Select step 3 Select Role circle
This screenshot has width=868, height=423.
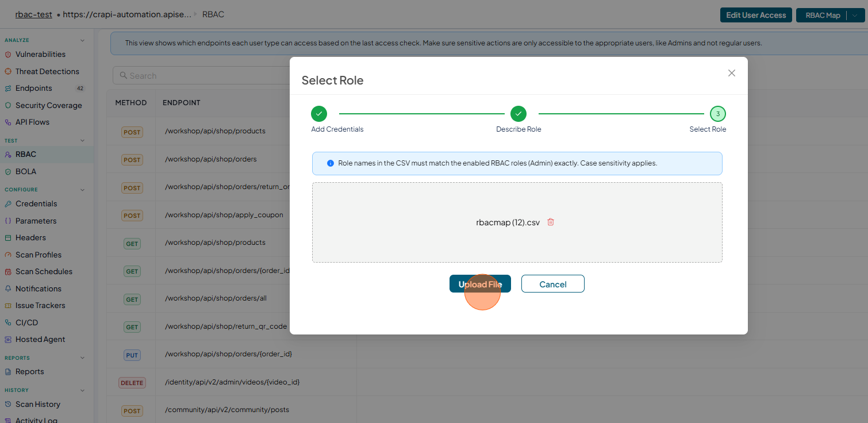click(x=718, y=114)
